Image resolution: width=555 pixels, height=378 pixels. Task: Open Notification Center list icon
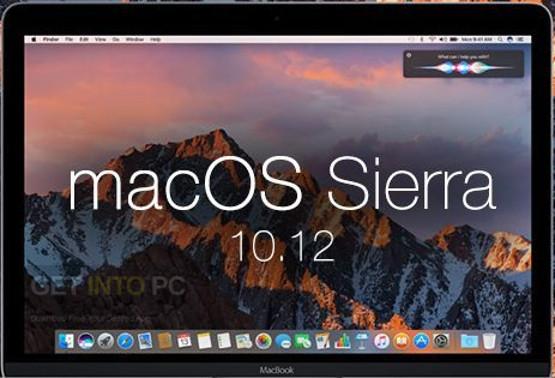coord(521,40)
